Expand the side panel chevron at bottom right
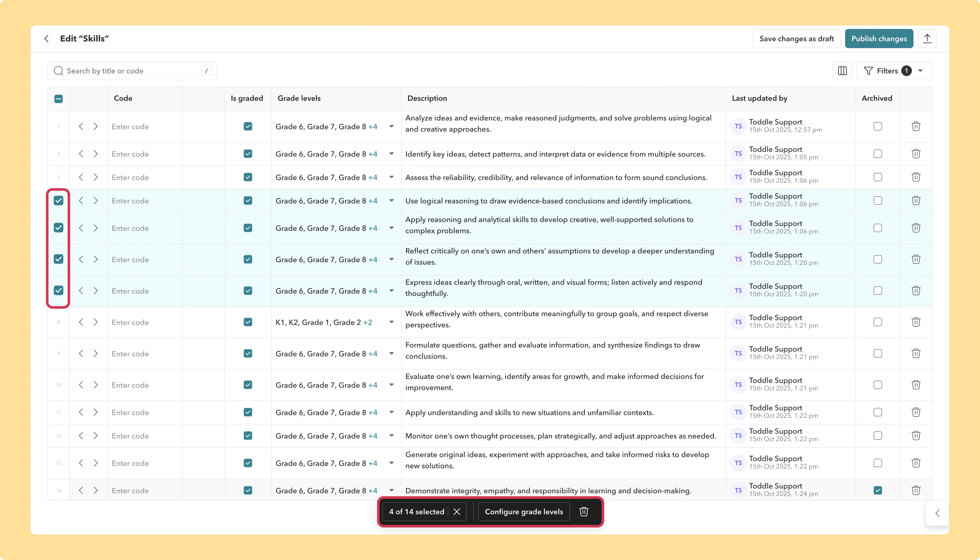Viewport: 980px width, 560px height. coord(937,513)
